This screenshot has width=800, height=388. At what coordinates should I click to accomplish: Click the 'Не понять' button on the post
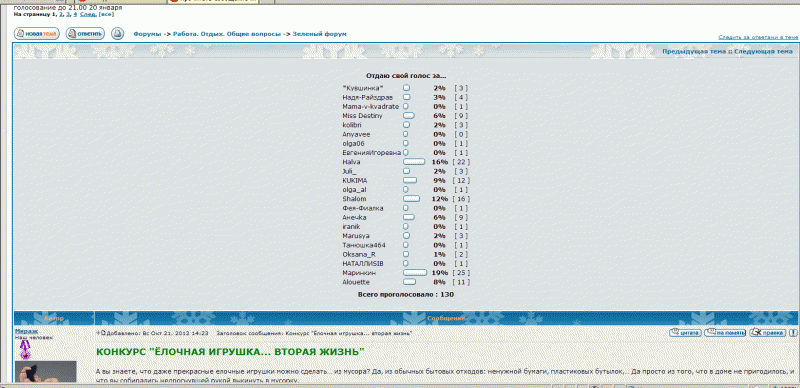pos(725,333)
